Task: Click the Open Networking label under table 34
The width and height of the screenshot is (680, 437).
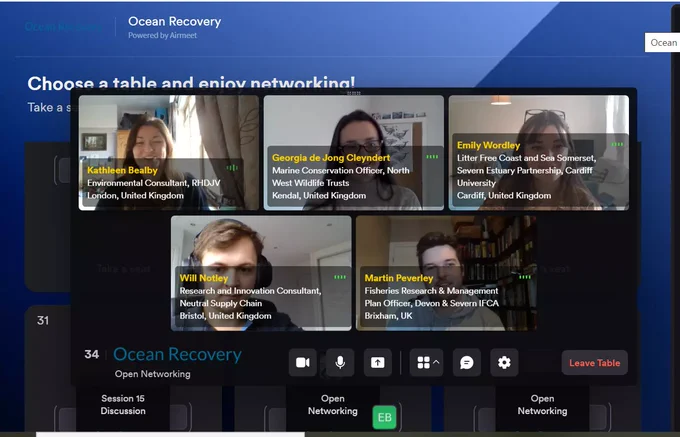Action: point(153,374)
